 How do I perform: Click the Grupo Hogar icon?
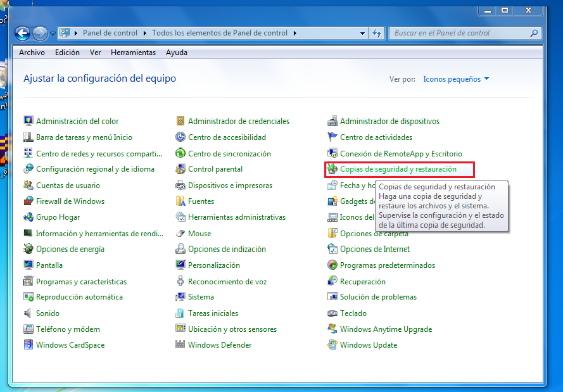[28, 217]
